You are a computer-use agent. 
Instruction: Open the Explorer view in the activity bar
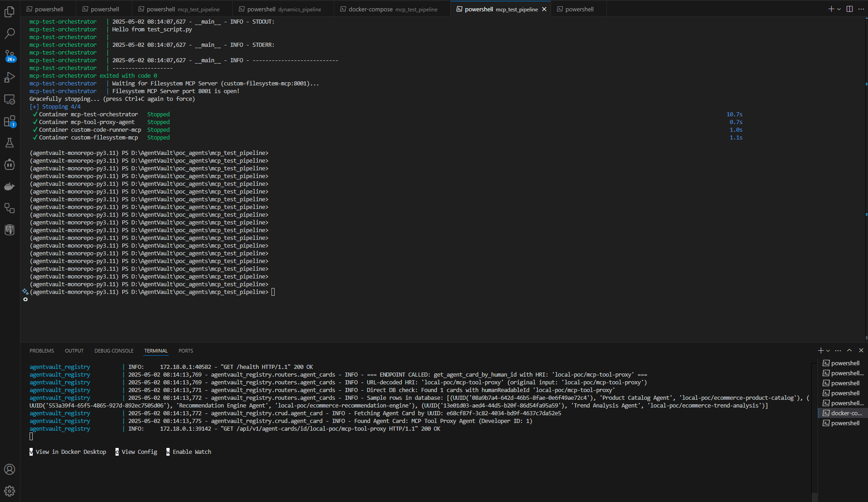tap(10, 12)
